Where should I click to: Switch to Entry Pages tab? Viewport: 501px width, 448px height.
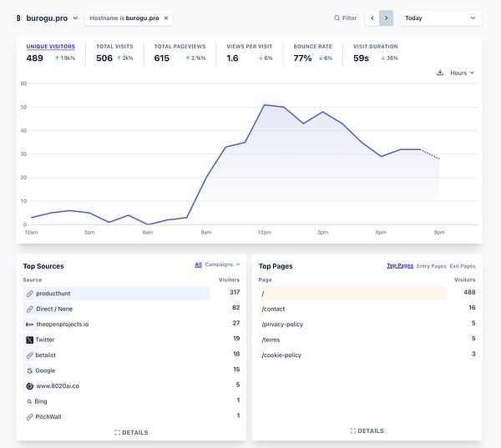coord(432,266)
